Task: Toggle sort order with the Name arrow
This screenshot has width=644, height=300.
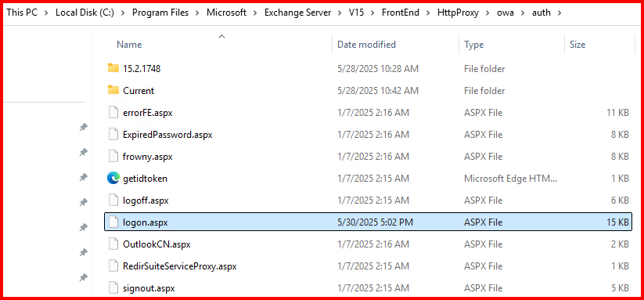Action: click(221, 36)
